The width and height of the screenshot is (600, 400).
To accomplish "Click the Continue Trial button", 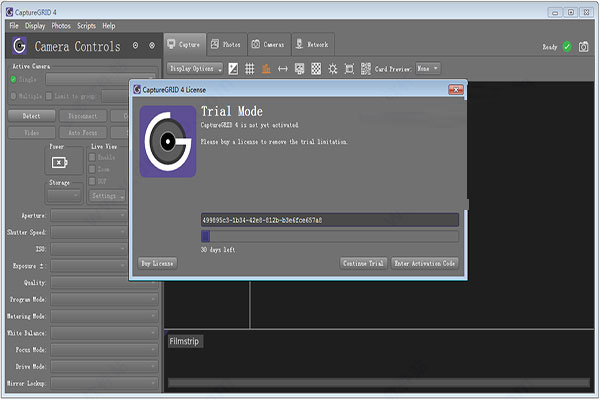I will (x=364, y=263).
